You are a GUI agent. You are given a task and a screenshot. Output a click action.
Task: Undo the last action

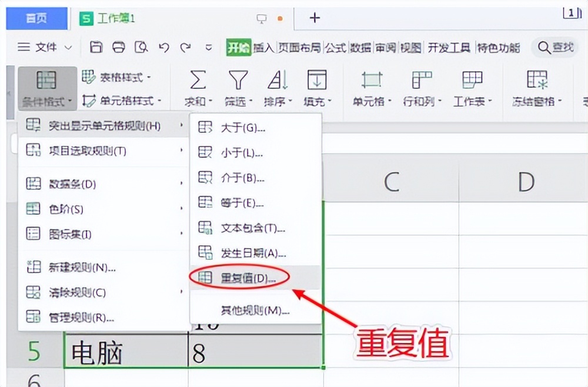click(163, 48)
